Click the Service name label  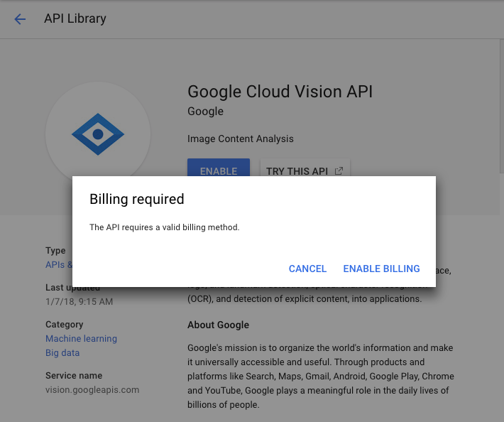pyautogui.click(x=74, y=375)
